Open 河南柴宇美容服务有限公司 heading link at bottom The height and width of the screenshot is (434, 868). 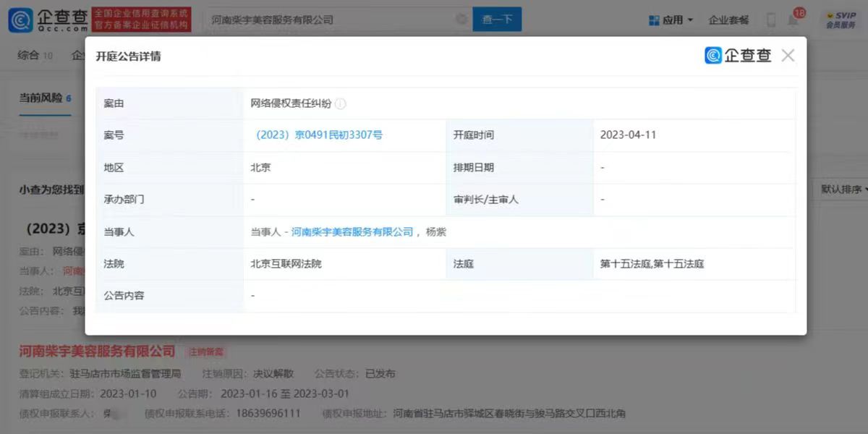(x=97, y=352)
